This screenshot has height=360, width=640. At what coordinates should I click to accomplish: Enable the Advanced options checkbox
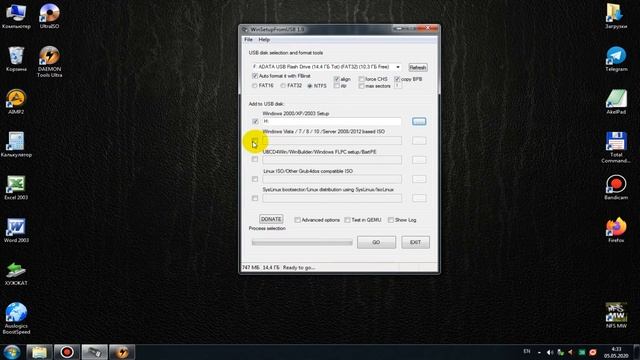click(298, 220)
